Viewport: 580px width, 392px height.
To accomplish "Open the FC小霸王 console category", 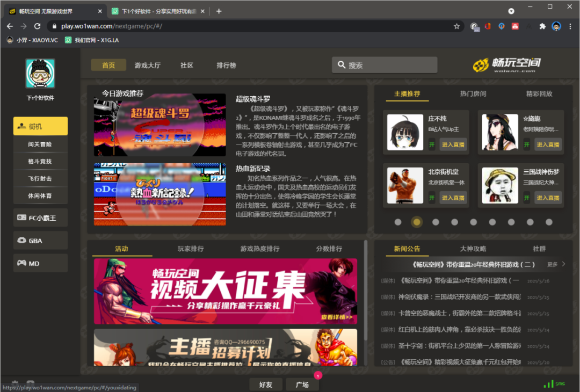I will pos(40,218).
